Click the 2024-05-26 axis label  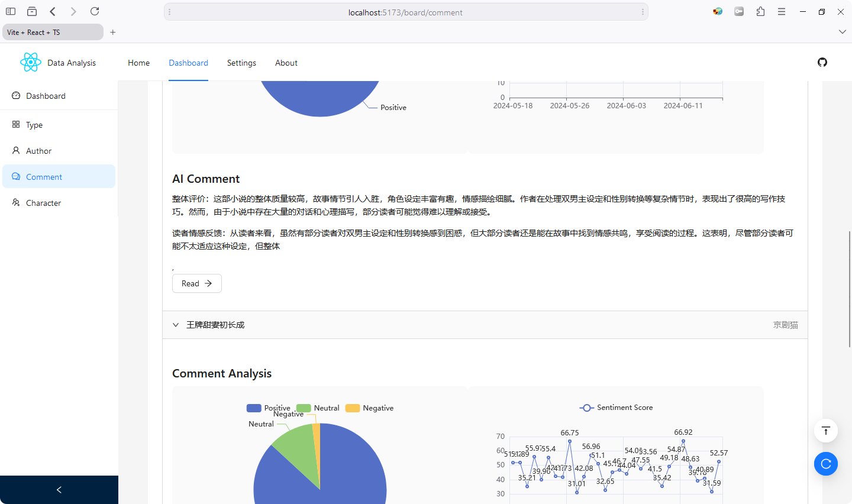(570, 105)
